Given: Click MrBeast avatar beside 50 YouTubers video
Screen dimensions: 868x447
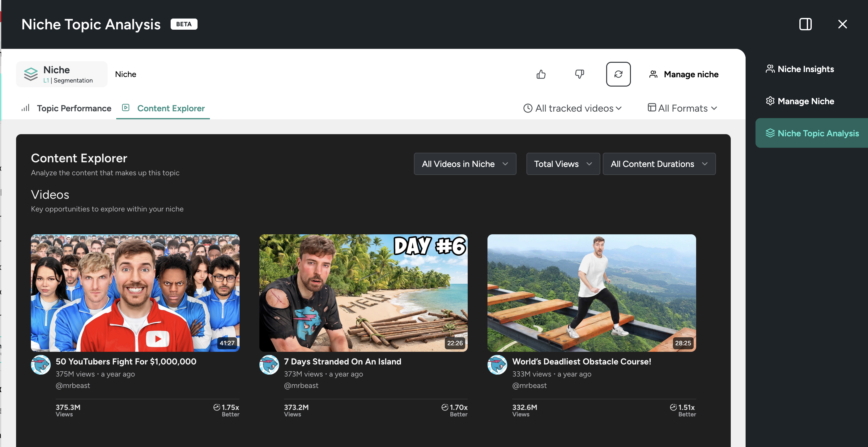Looking at the screenshot, I should click(x=41, y=365).
